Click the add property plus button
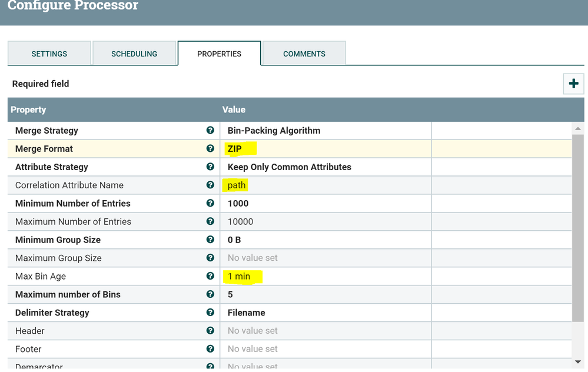This screenshot has width=588, height=372. tap(573, 84)
